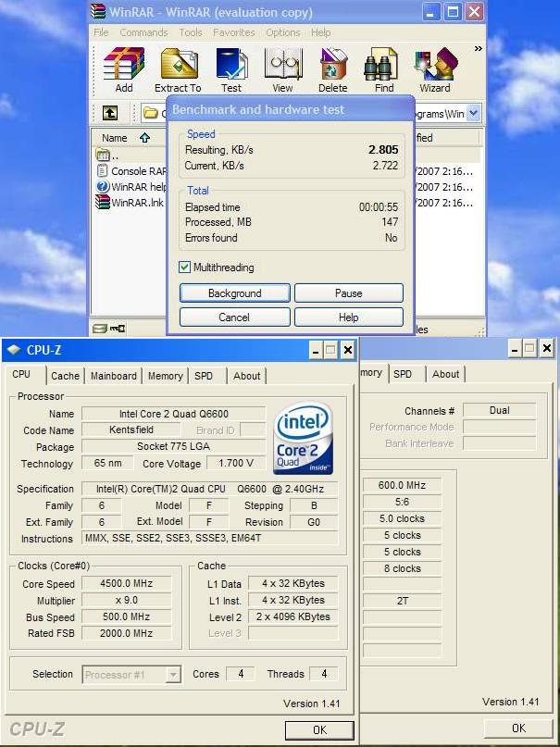
Task: Minimize the front CPU-Z window
Action: [315, 351]
